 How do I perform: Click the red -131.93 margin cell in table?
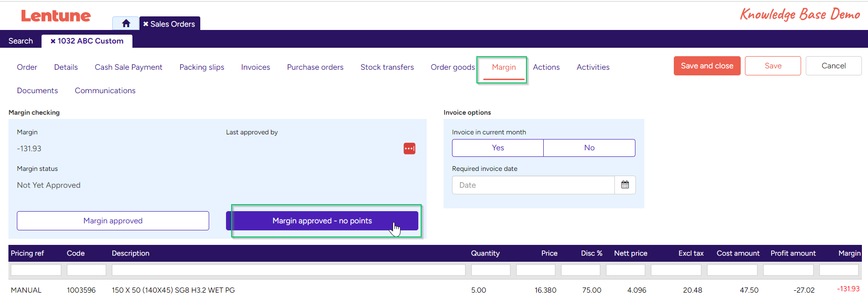848,289
